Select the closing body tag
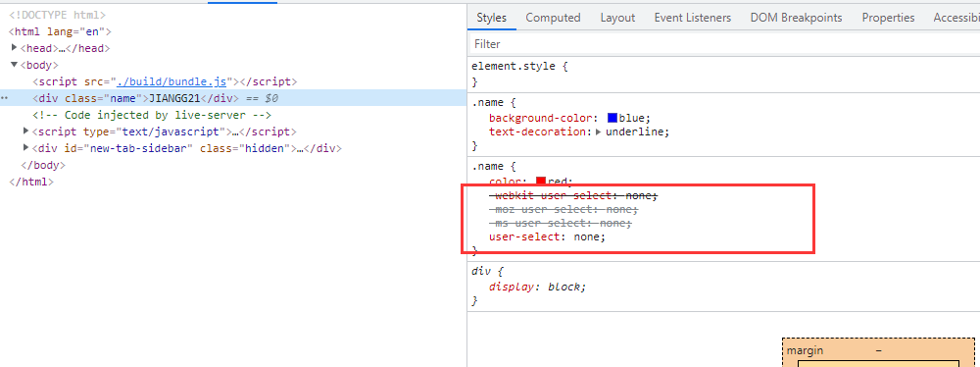This screenshot has height=367, width=980. click(43, 165)
